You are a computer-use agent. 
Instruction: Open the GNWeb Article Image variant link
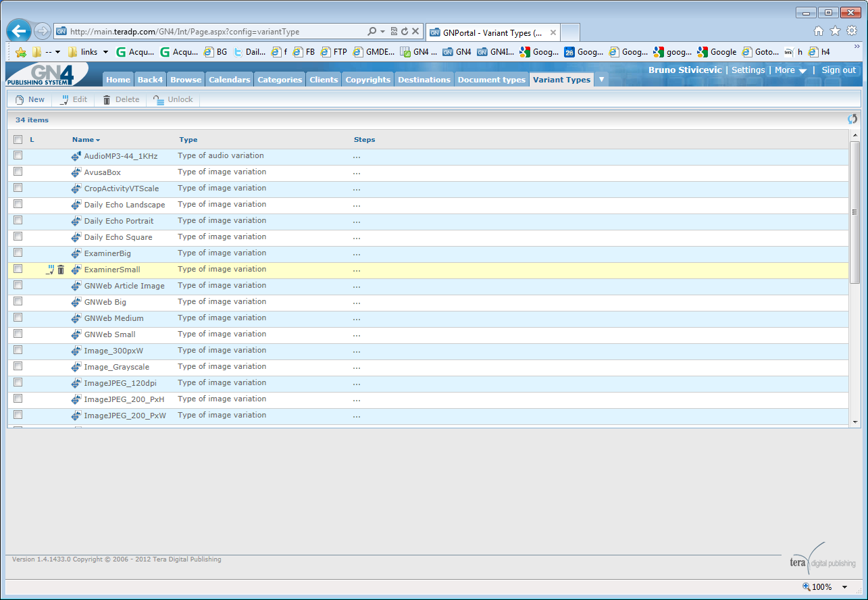coord(124,286)
